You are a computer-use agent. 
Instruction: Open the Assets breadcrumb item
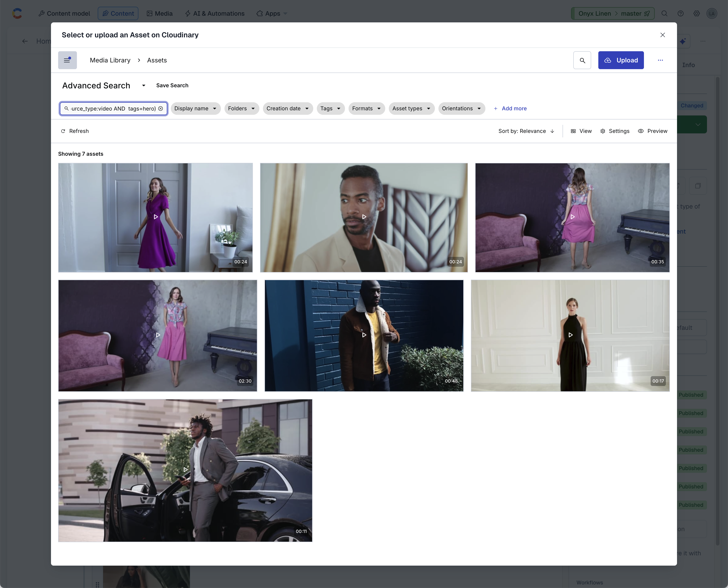[157, 60]
